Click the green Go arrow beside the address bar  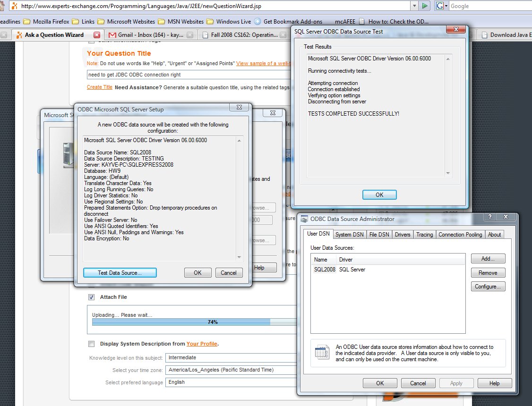pos(424,6)
